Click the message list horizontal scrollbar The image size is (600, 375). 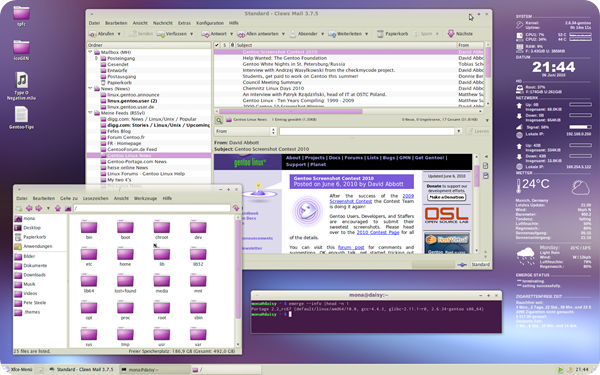point(290,111)
